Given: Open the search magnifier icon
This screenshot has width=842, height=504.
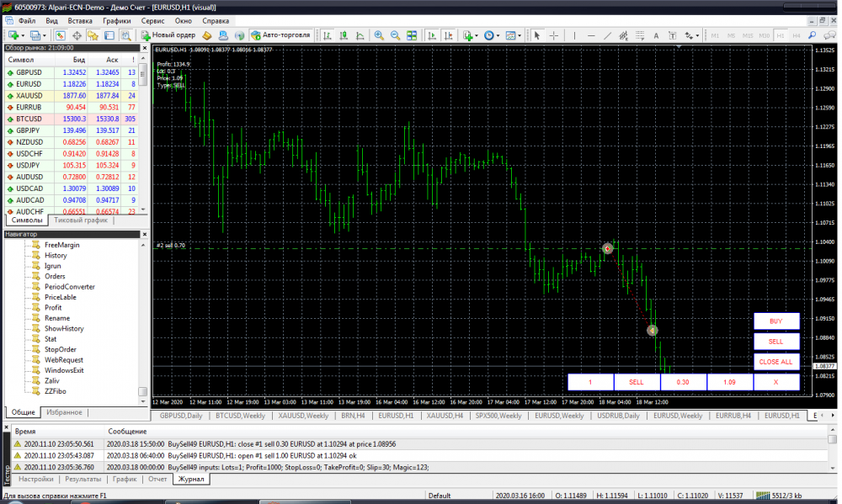Looking at the screenshot, I should (812, 35).
